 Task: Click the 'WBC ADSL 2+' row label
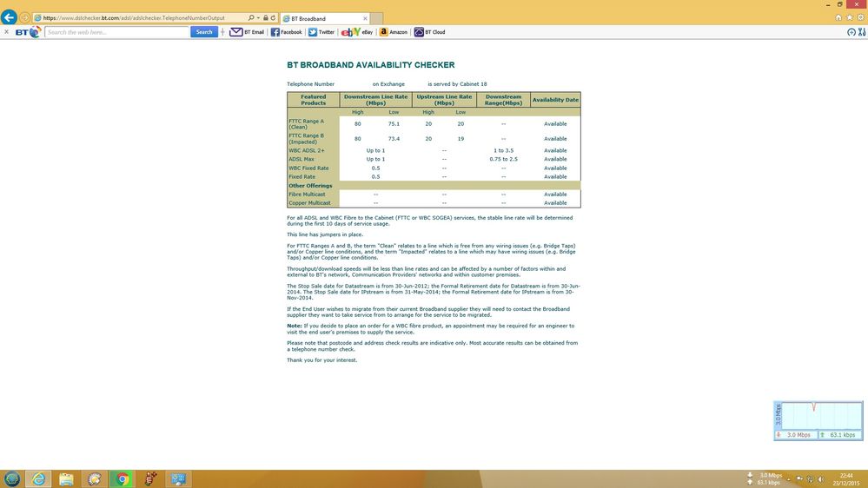[x=307, y=150]
